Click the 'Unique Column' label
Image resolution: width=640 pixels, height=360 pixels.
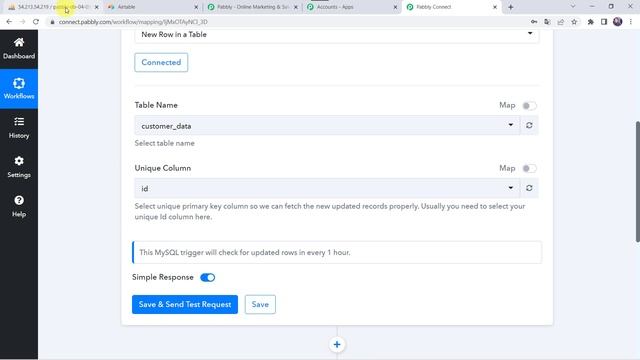pos(163,168)
